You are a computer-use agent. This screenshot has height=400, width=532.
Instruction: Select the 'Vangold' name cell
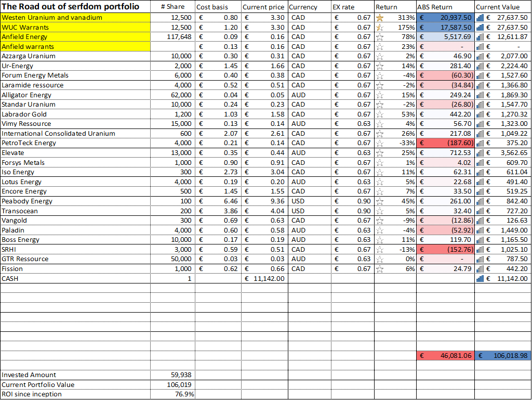click(x=75, y=221)
